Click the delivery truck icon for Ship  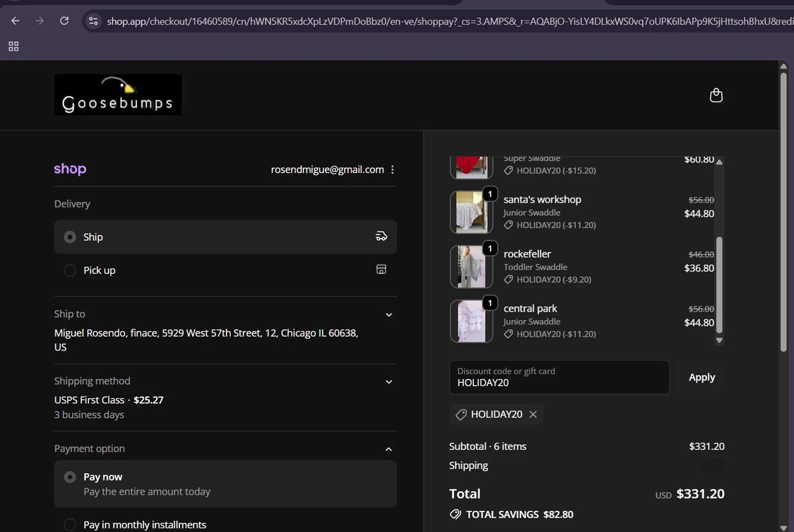(381, 236)
